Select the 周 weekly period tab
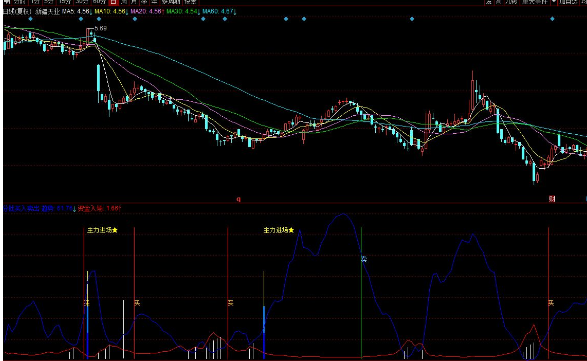This screenshot has height=361, width=587. 124,2
